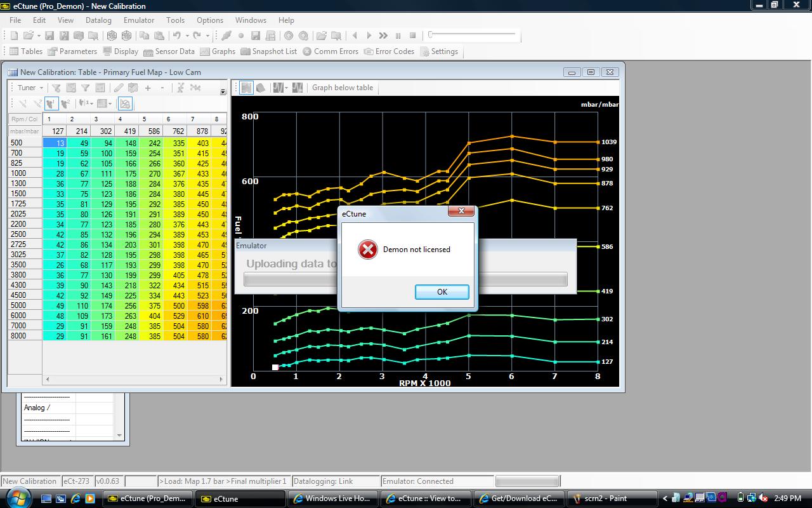Open the Graphs window
The height and width of the screenshot is (508, 812).
click(x=218, y=51)
